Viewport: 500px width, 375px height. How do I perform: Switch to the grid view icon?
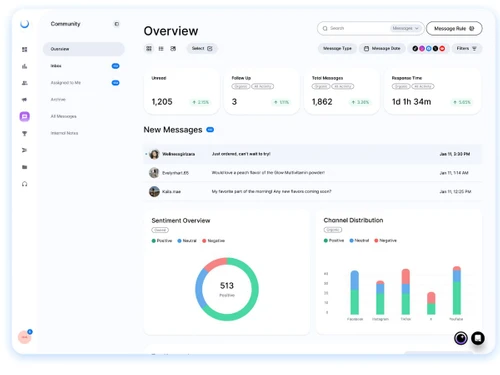[x=149, y=49]
